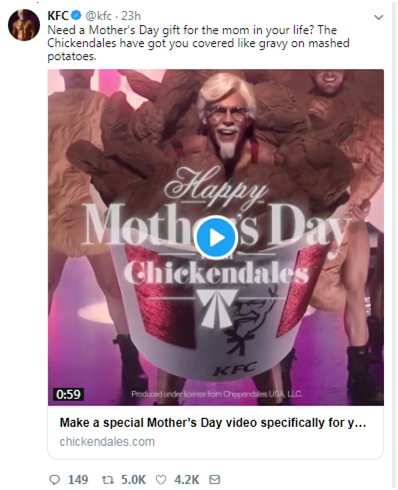Open the @kfc handle link

99,16
